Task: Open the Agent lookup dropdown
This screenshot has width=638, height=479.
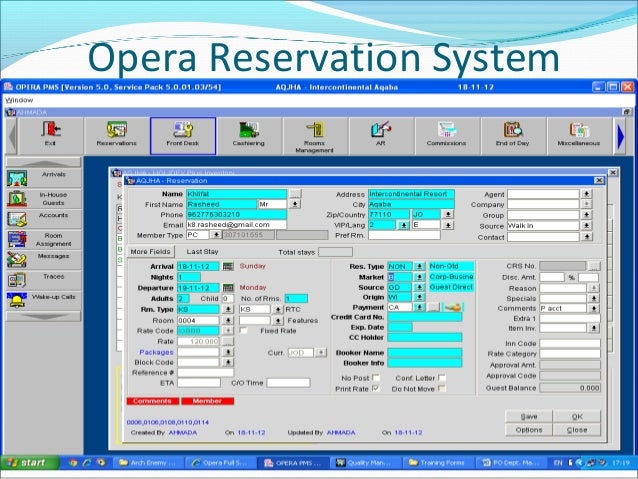Action: (586, 194)
